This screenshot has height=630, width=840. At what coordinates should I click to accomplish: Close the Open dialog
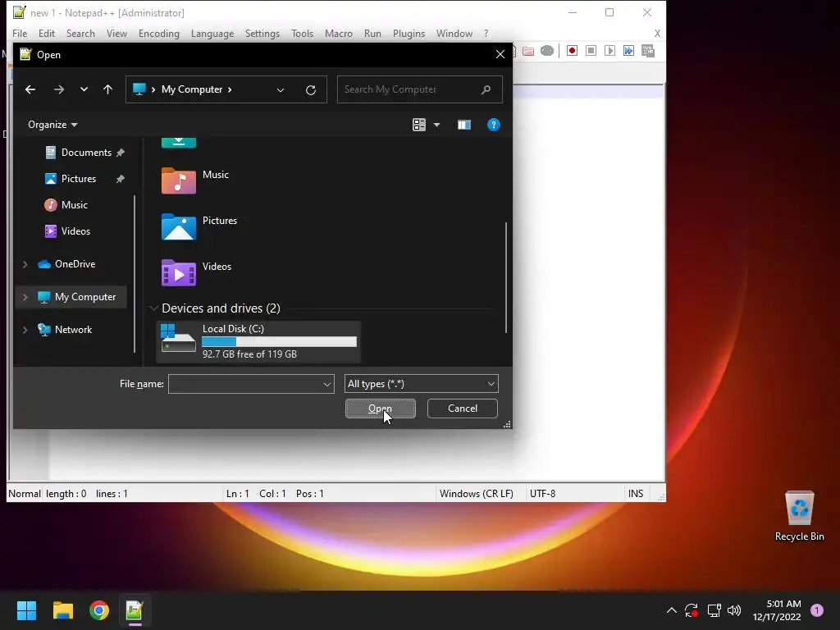click(500, 55)
